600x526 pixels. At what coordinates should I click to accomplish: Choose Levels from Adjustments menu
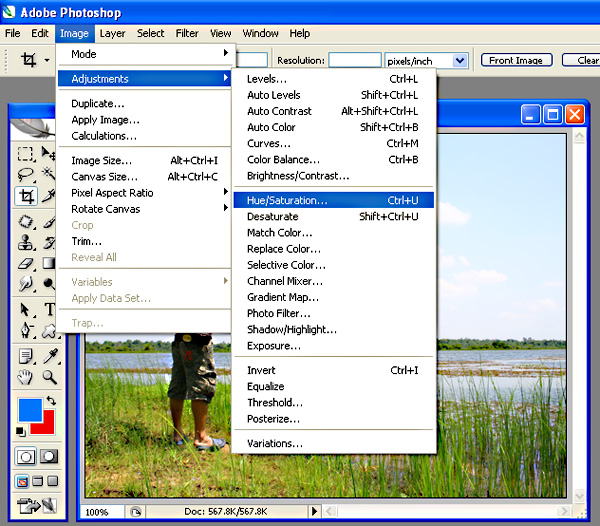pyautogui.click(x=334, y=79)
